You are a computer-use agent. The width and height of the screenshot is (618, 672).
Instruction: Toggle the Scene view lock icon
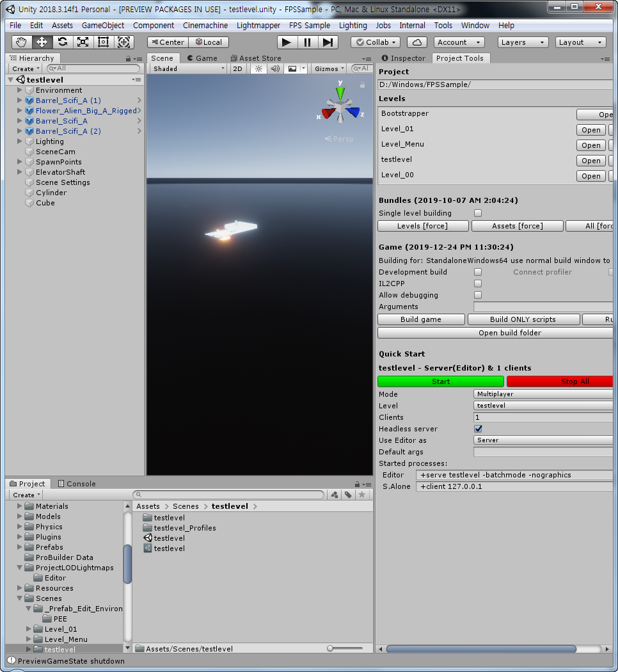(362, 85)
